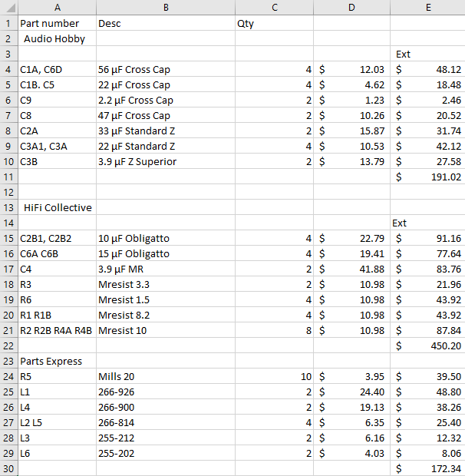Image resolution: width=465 pixels, height=476 pixels.
Task: Select cell 'R2 R2B R4A R4B'
Action: click(57, 330)
